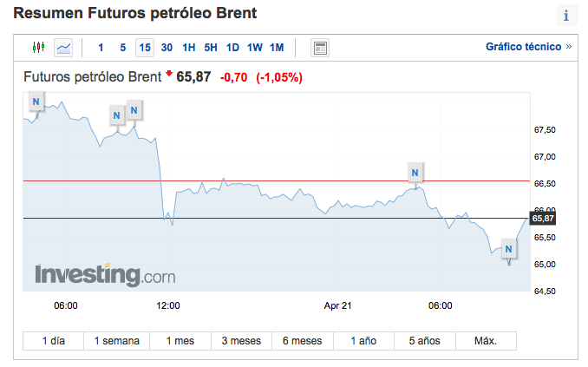Open Gráfico técnico link
This screenshot has height=367, width=588.
(x=528, y=47)
